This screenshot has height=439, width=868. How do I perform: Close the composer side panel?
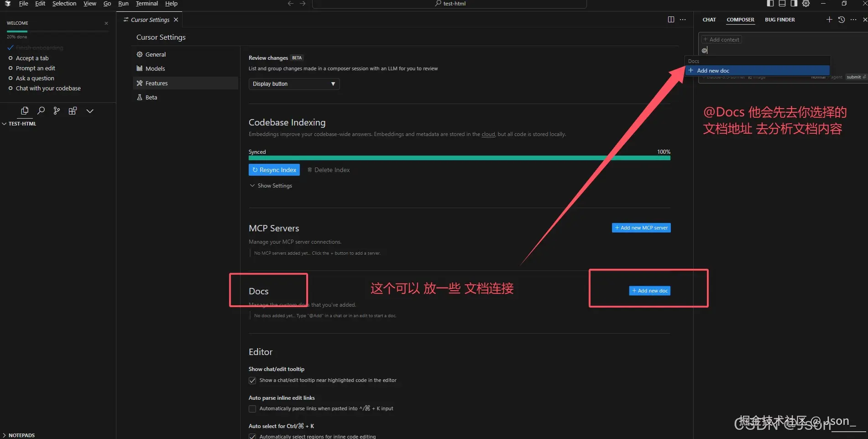(x=865, y=20)
